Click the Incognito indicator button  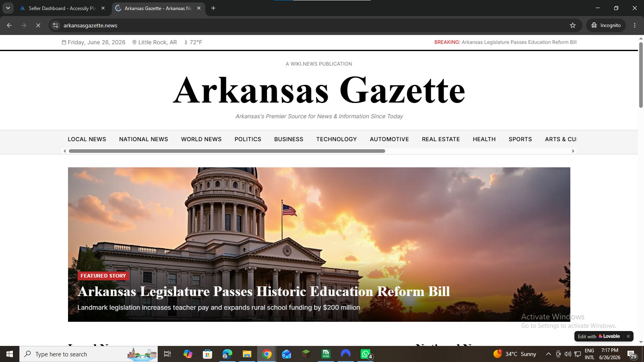pyautogui.click(x=606, y=25)
